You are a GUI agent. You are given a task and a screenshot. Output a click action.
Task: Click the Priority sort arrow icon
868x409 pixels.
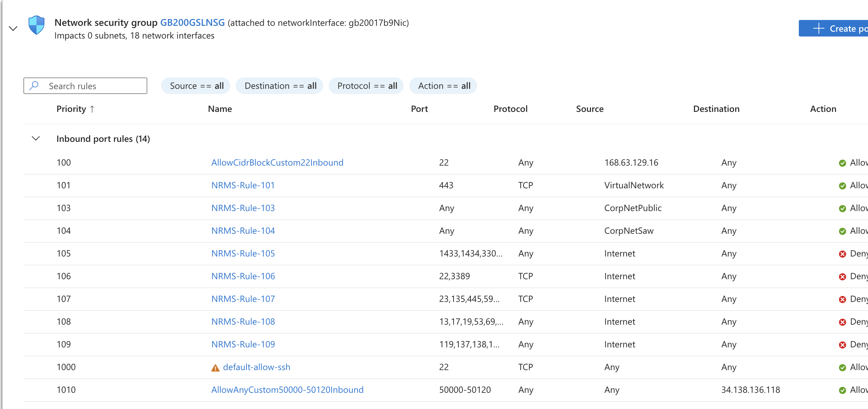pos(92,109)
